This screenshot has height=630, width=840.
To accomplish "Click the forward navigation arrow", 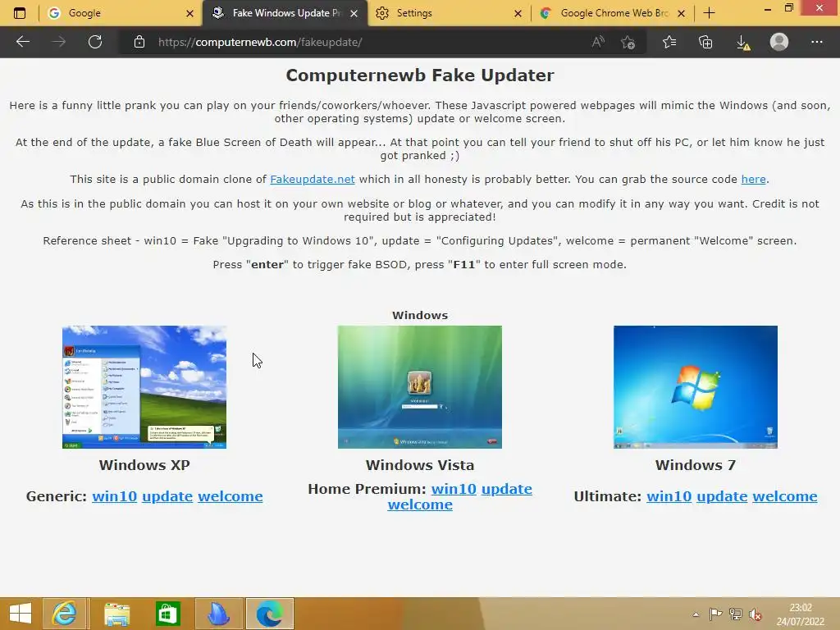I will pyautogui.click(x=59, y=42).
